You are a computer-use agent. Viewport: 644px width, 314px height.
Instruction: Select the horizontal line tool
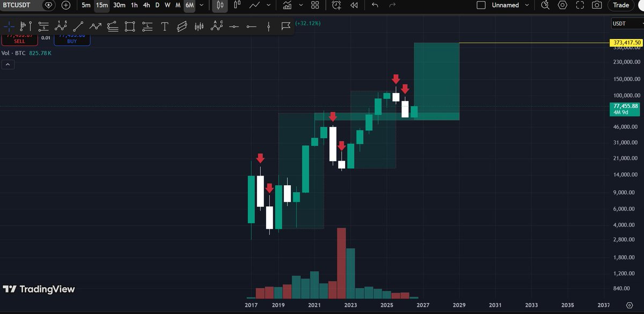pyautogui.click(x=233, y=26)
